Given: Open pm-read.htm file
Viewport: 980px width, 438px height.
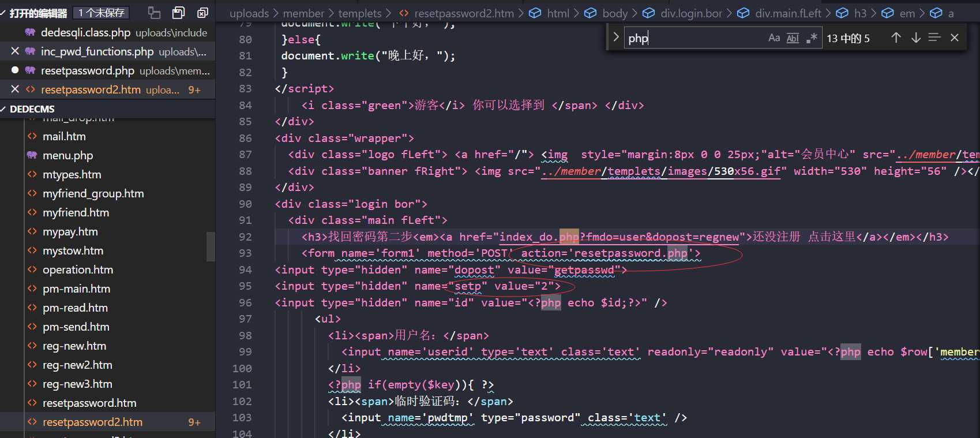Looking at the screenshot, I should tap(75, 308).
